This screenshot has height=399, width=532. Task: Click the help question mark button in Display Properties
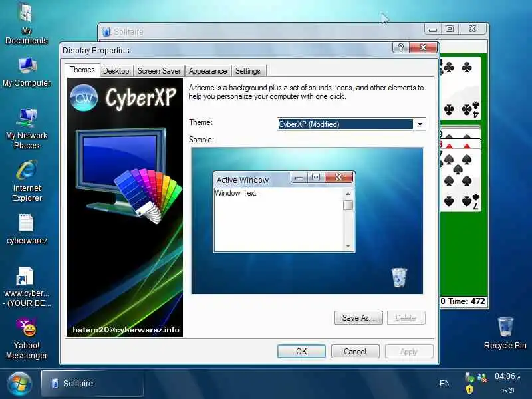401,47
